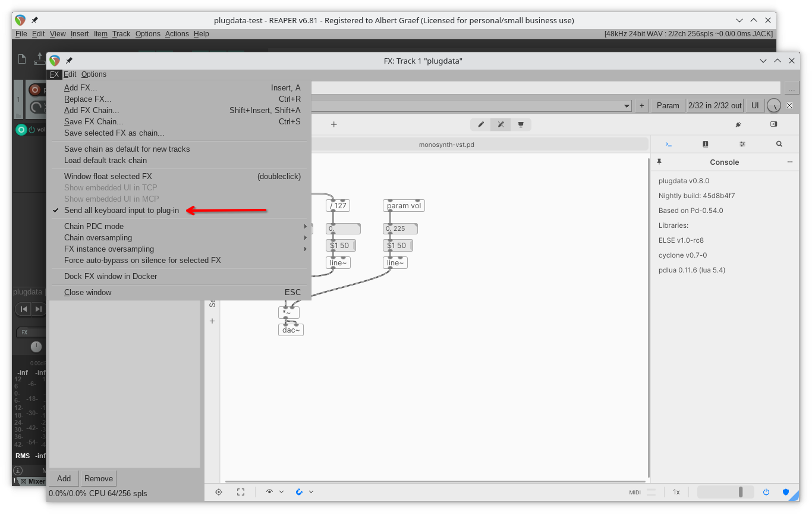812x514 pixels.
Task: Toggle the FX bypass checkbox
Action: click(x=789, y=105)
